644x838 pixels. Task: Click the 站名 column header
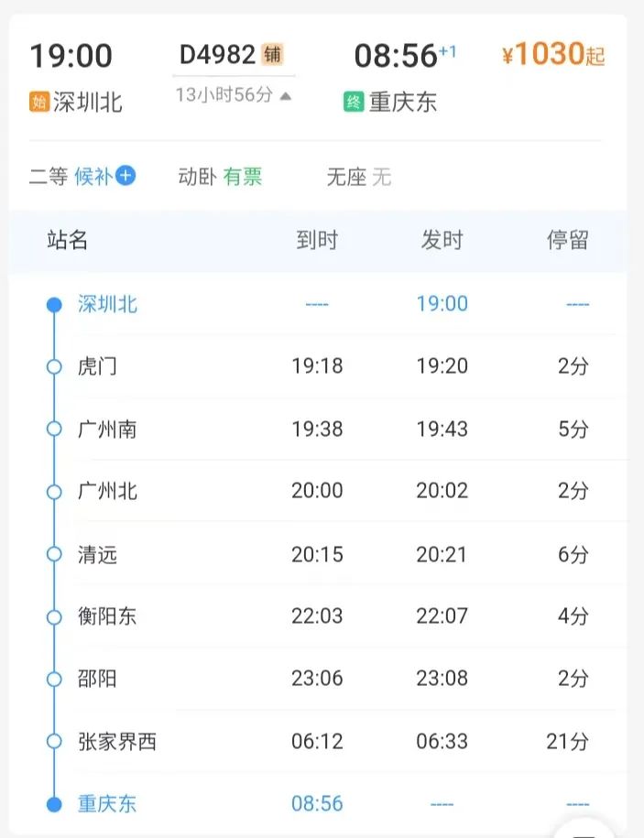pos(68,239)
